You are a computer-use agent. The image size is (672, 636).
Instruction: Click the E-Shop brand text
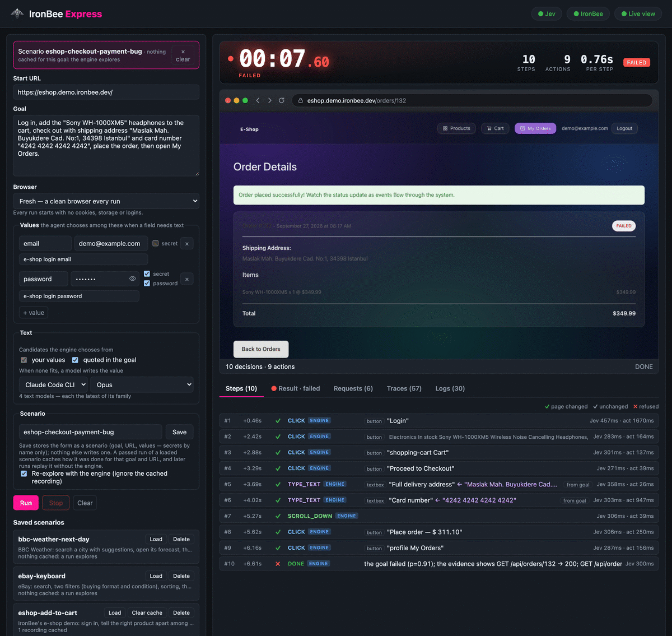249,129
